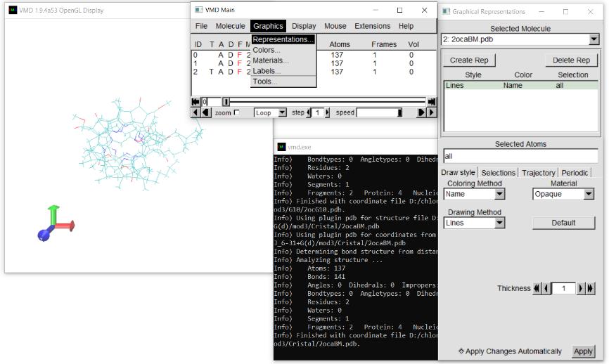
Task: Play animation forward arrow
Action: point(421,112)
